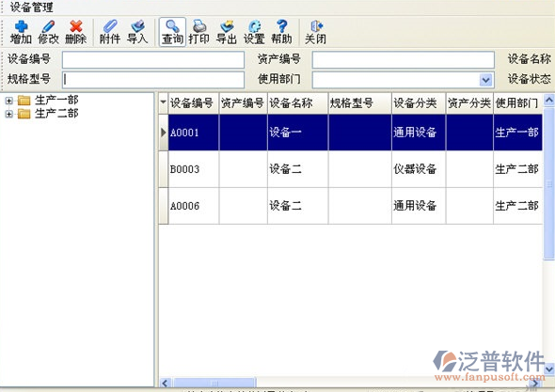Expand the 生产一部 tree node

click(8, 101)
